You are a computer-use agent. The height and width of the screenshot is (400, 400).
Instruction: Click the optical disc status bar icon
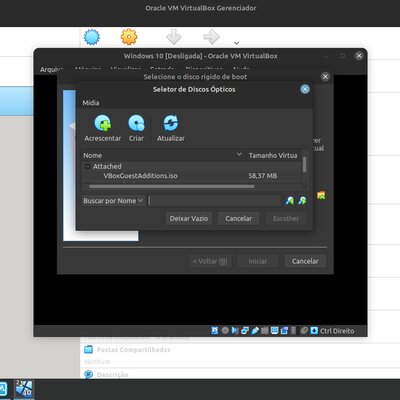225,330
